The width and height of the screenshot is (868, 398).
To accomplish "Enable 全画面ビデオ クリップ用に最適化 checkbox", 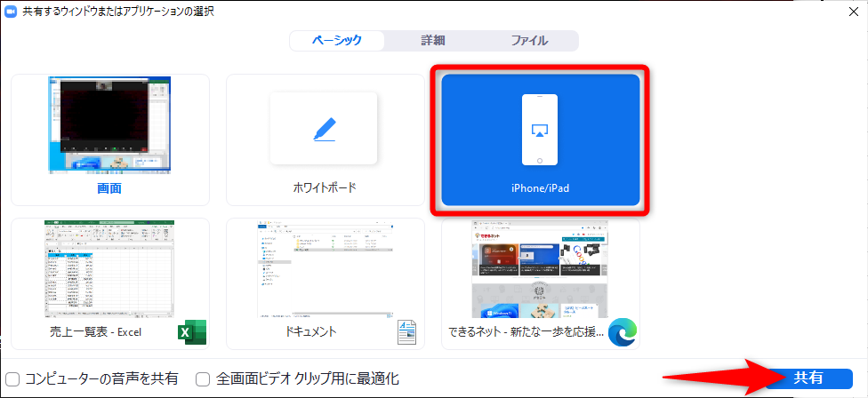I will click(203, 379).
